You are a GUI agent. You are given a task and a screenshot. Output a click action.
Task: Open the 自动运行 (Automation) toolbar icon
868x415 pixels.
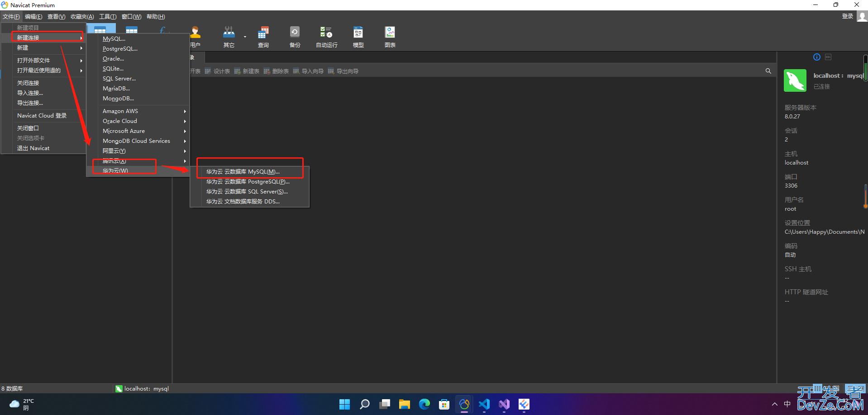(x=326, y=37)
